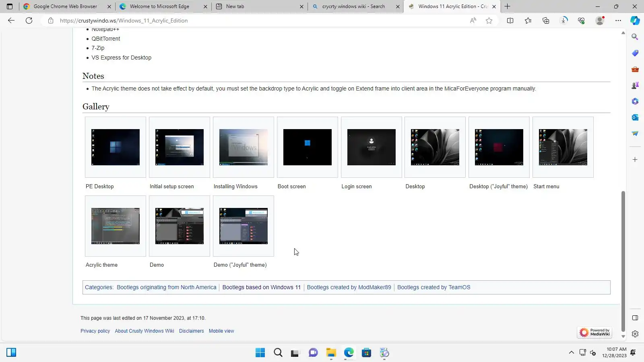Open the profile avatar icon
The width and height of the screenshot is (644, 362).
point(600,21)
